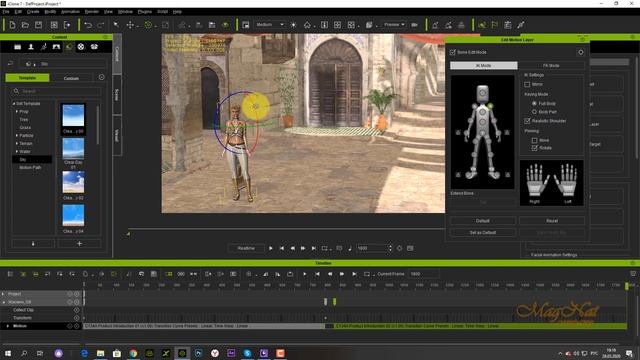Play animation in viewport controls
640x360 pixels.
(271, 248)
